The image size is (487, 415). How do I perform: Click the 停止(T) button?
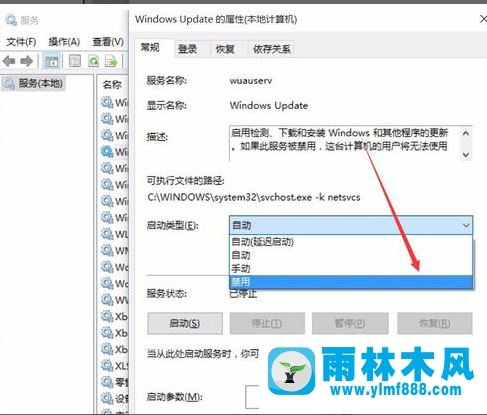267,323
